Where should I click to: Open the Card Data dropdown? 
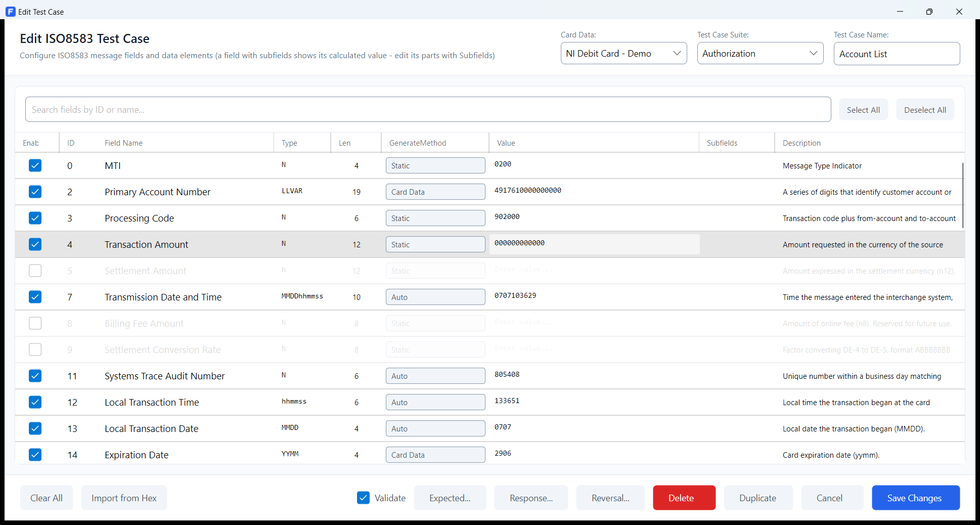coord(623,53)
